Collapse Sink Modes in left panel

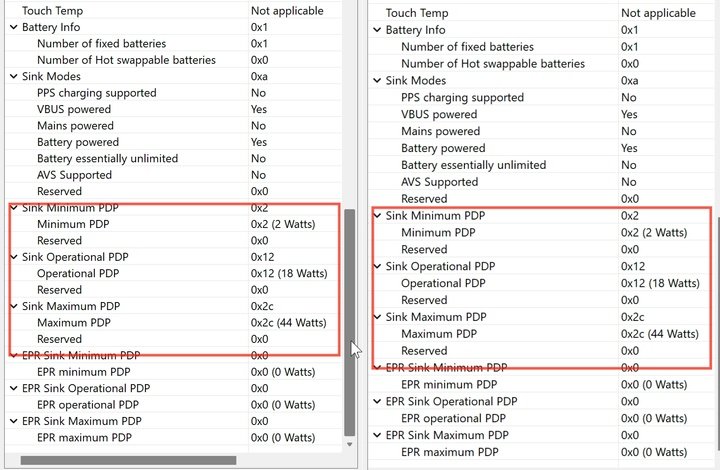tap(13, 76)
